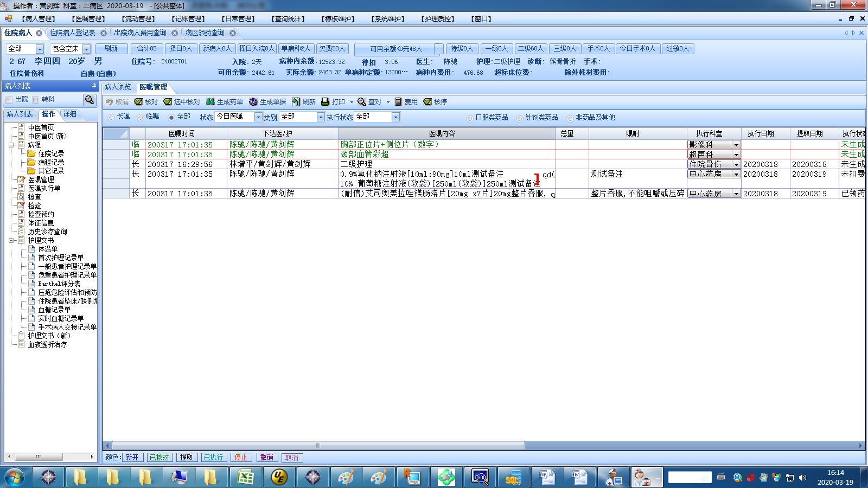Click the 刷新 refresh icon in order toolbar
Image resolution: width=868 pixels, height=488 pixels.
296,102
